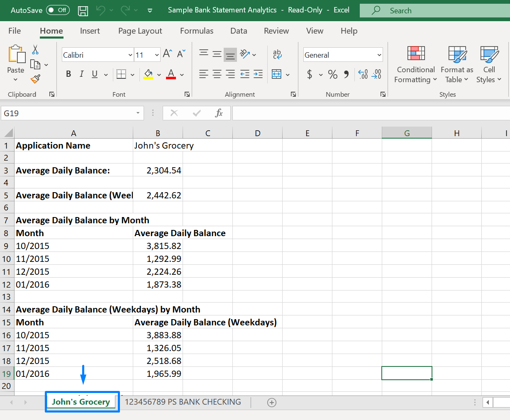The height and width of the screenshot is (420, 510).
Task: Click Decrease Font Size icon
Action: click(x=181, y=54)
